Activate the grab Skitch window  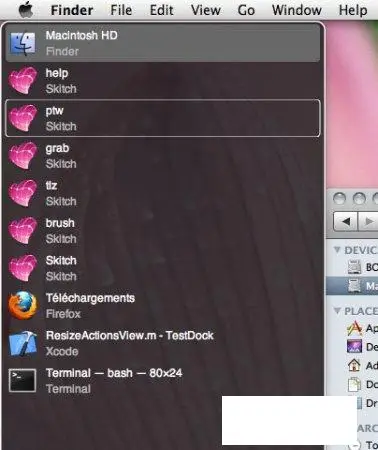pyautogui.click(x=163, y=156)
